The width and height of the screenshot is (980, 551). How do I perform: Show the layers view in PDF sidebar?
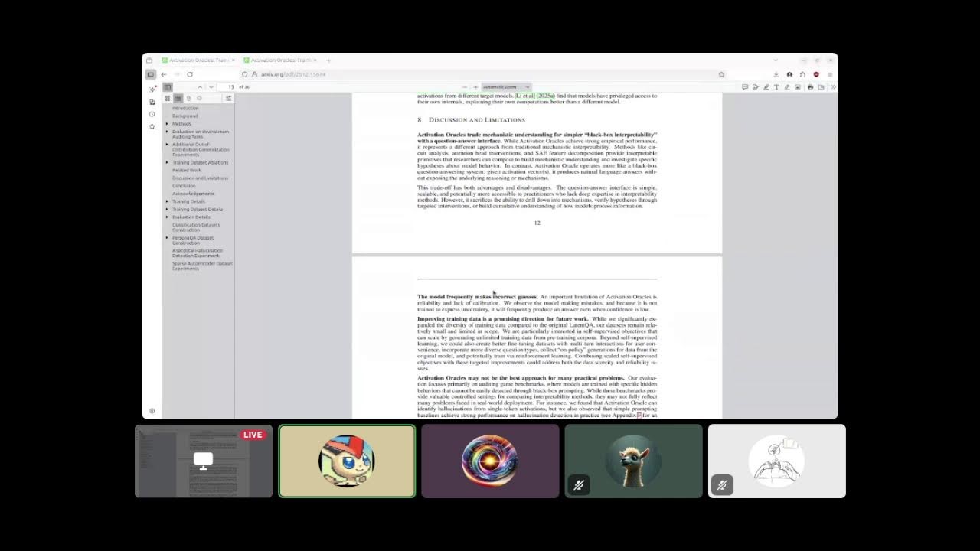tap(199, 98)
